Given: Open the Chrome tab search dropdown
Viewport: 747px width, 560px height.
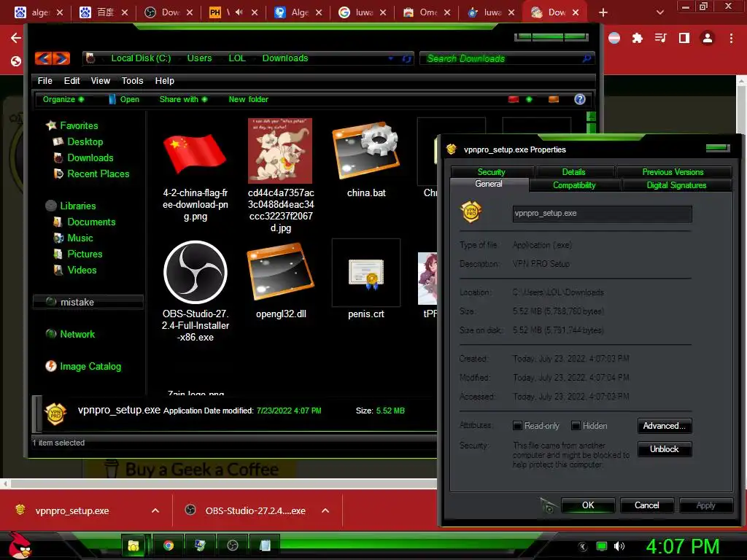Looking at the screenshot, I should tap(659, 12).
